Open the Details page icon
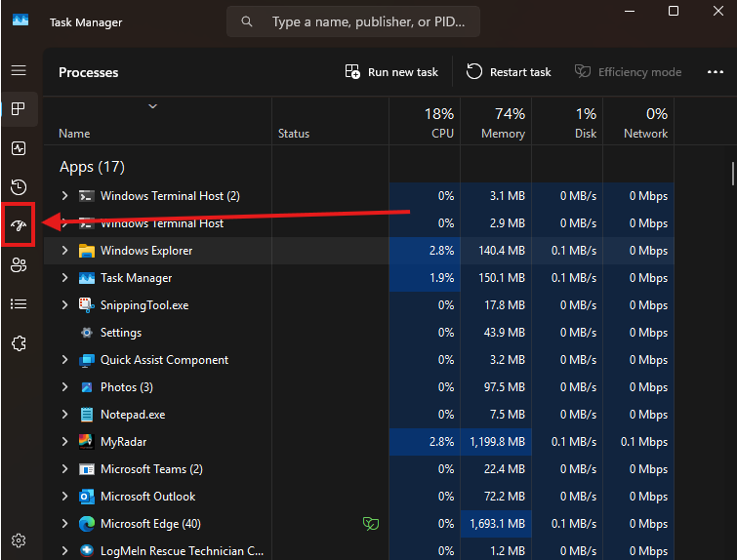This screenshot has width=737, height=560. click(x=19, y=304)
